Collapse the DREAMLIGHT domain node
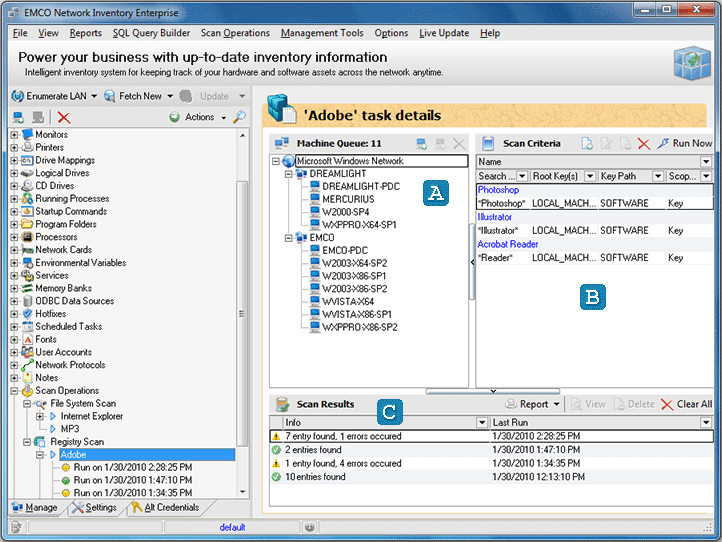This screenshot has width=722, height=542. (x=288, y=174)
